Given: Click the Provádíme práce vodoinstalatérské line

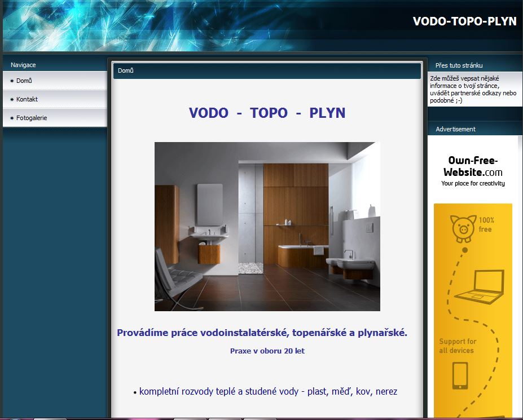Looking at the screenshot, I should [x=262, y=333].
